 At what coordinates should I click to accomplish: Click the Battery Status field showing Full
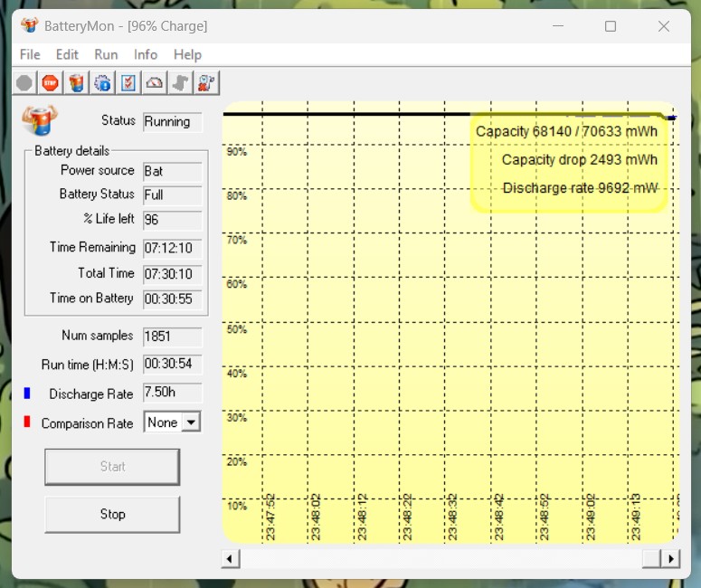coord(173,195)
